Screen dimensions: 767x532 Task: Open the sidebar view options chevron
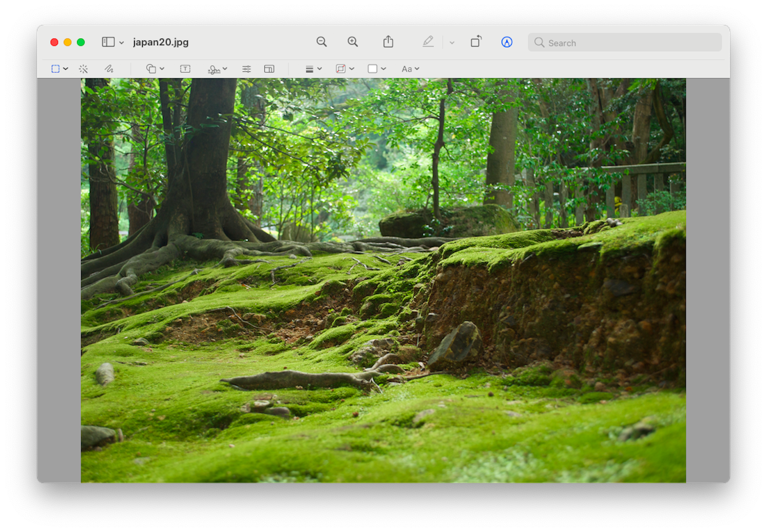(121, 42)
